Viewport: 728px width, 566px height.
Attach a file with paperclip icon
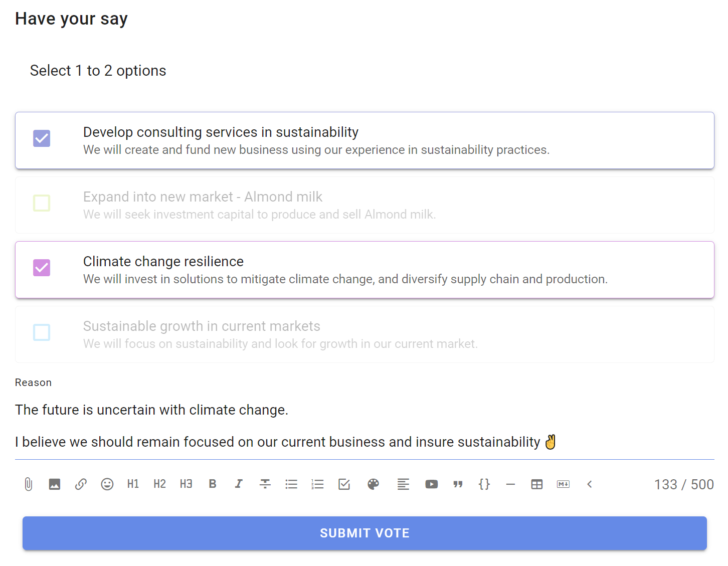click(29, 484)
